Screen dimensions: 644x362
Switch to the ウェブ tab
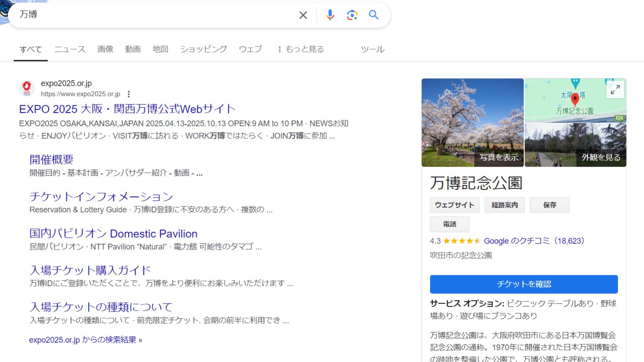click(x=250, y=49)
